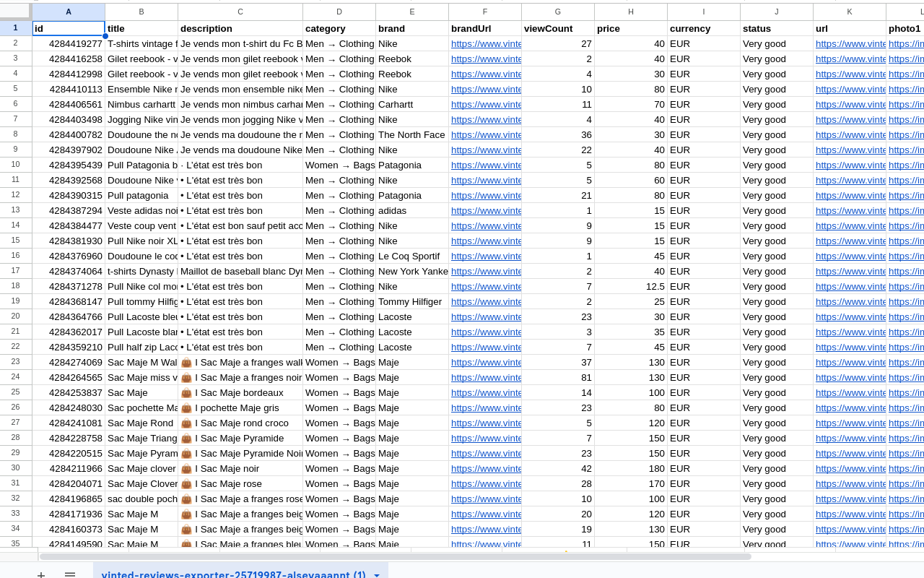Select column H header
This screenshot has height=578, width=924.
click(631, 12)
